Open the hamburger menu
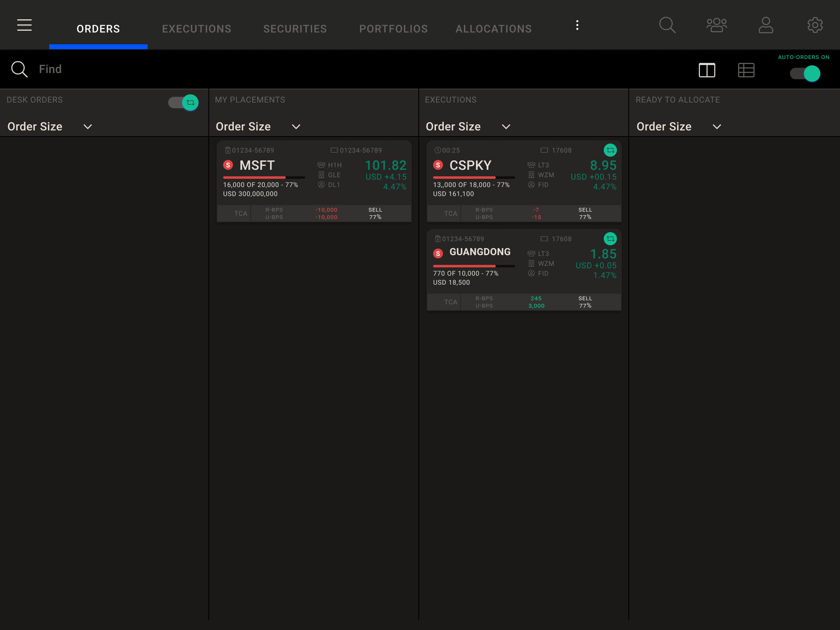The image size is (840, 630). [24, 25]
